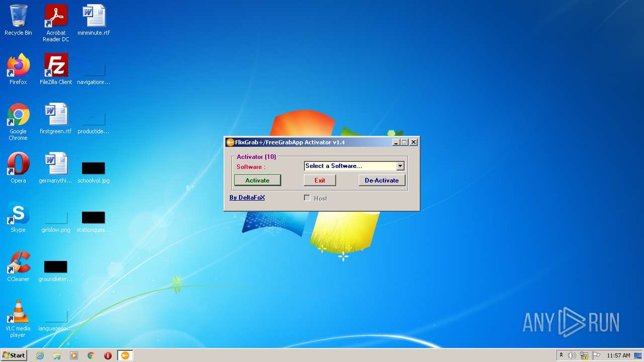
Task: Click the FlixGrab activator taskbar button
Action: pos(125,355)
